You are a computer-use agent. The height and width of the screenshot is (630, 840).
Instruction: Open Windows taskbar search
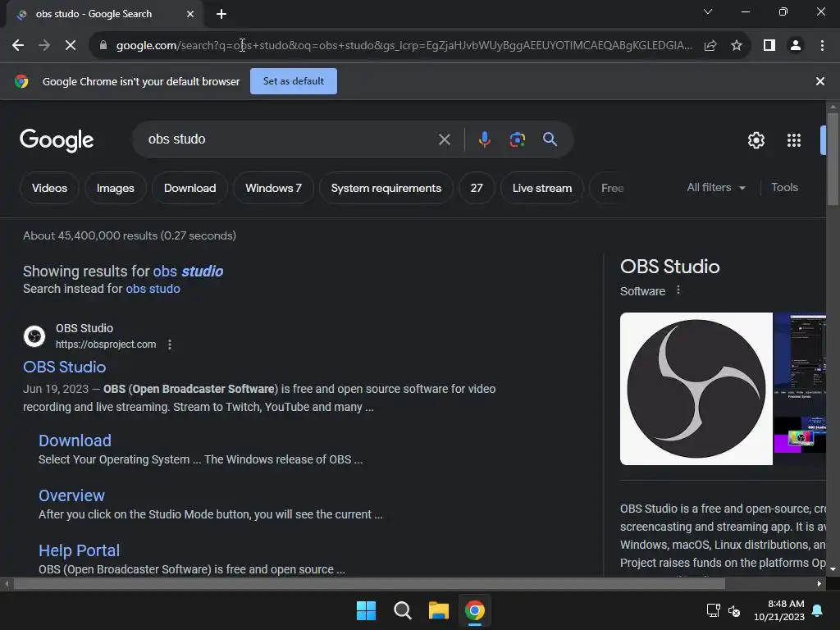point(402,610)
